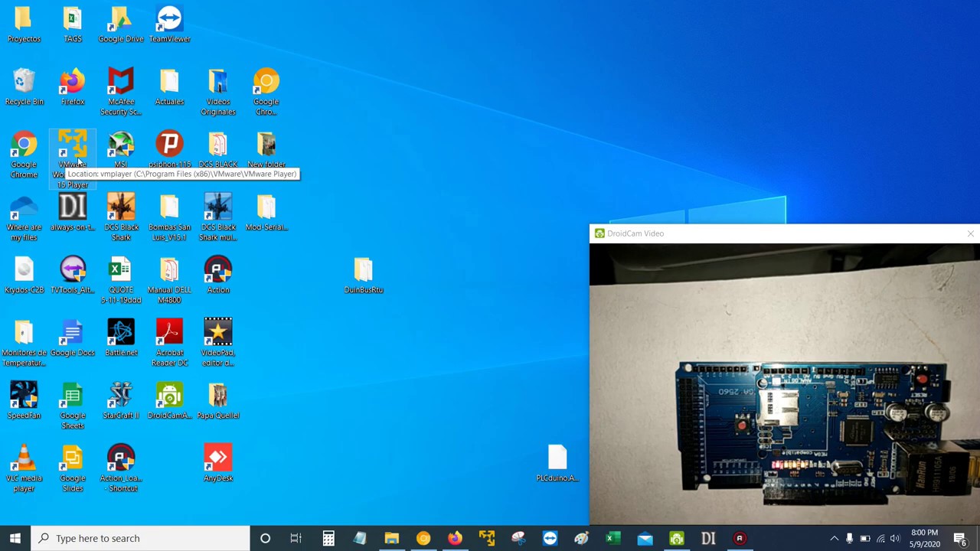Screen dimensions: 980x551
Task: Select the Recycle Bin icon
Action: coord(24,87)
